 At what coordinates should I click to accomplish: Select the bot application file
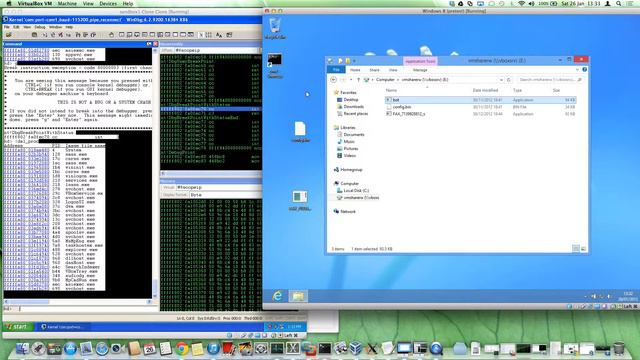tap(480, 100)
